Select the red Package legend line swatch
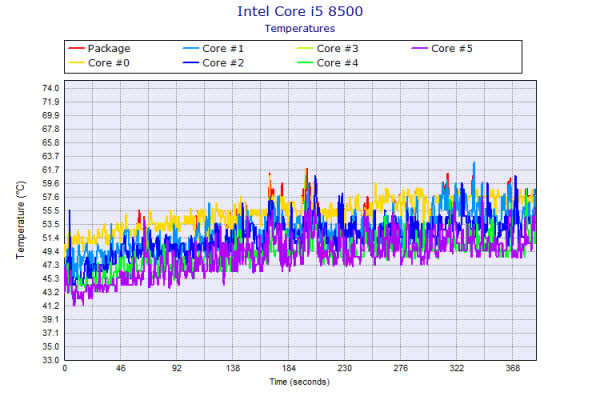The width and height of the screenshot is (600, 400). [76, 48]
